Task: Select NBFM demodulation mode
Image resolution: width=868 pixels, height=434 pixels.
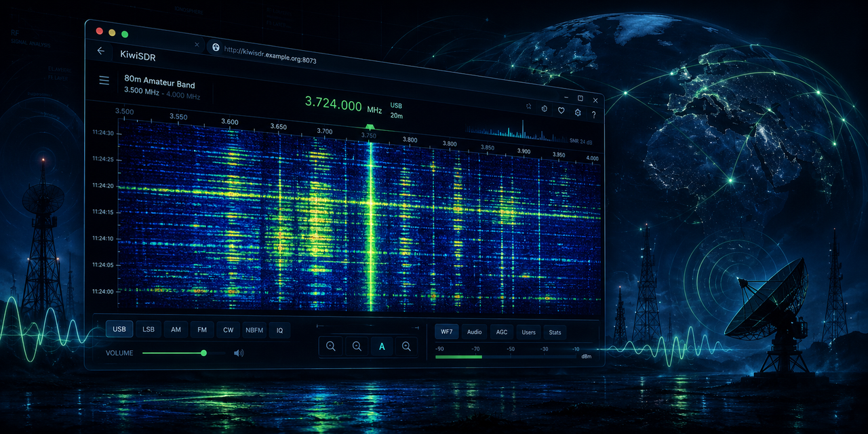Action: [x=254, y=330]
